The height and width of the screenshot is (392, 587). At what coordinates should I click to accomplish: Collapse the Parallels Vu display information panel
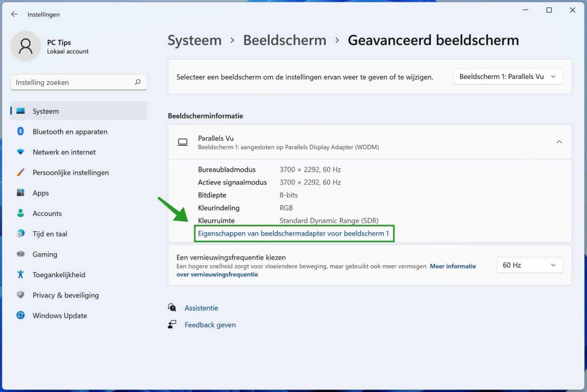tap(559, 142)
